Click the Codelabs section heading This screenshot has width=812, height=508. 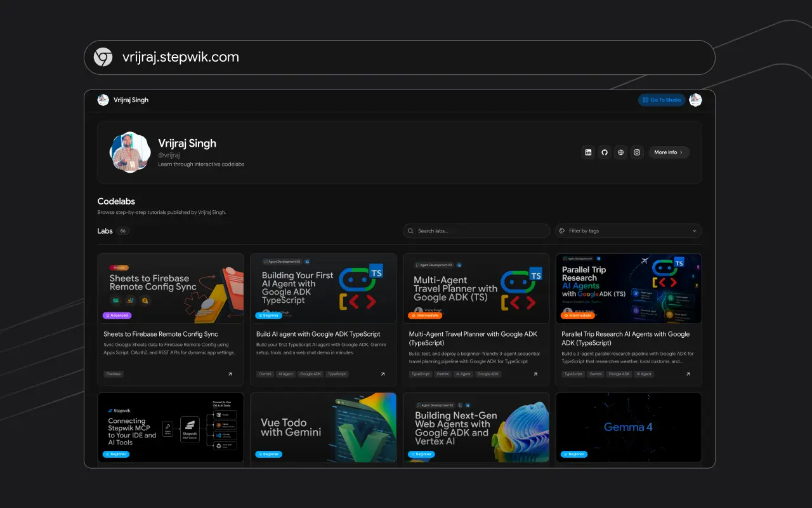[116, 201]
